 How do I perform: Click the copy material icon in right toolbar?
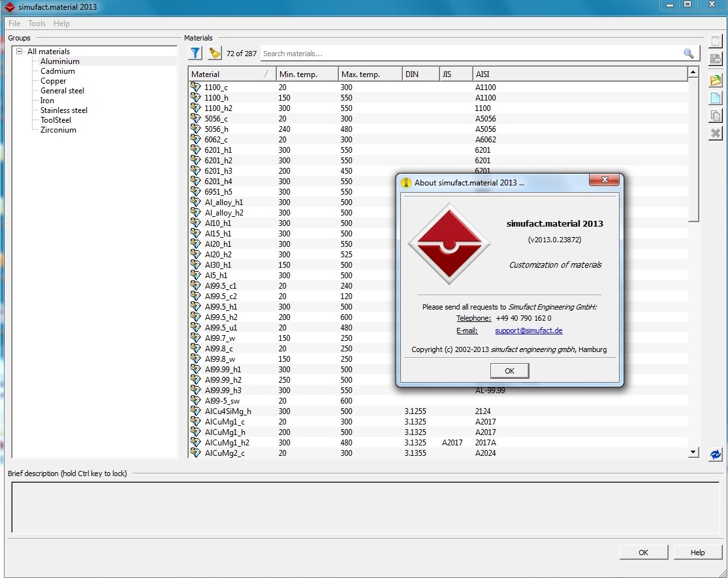716,116
